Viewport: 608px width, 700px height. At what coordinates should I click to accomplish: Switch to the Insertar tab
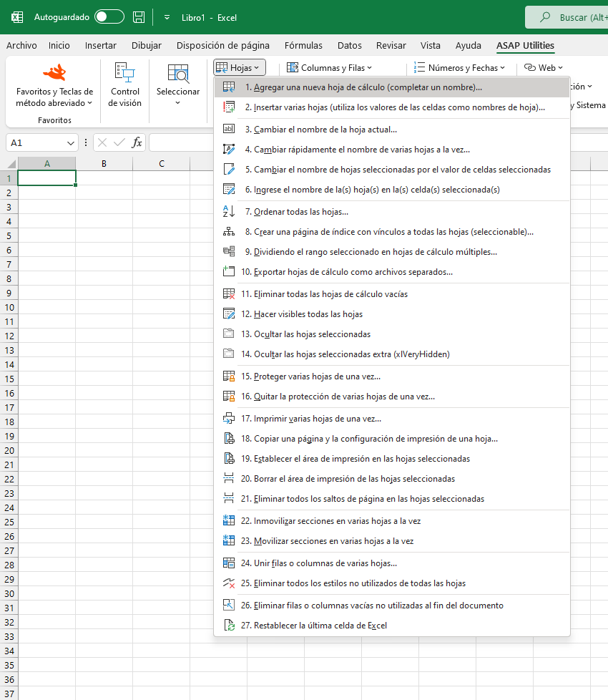pos(100,46)
